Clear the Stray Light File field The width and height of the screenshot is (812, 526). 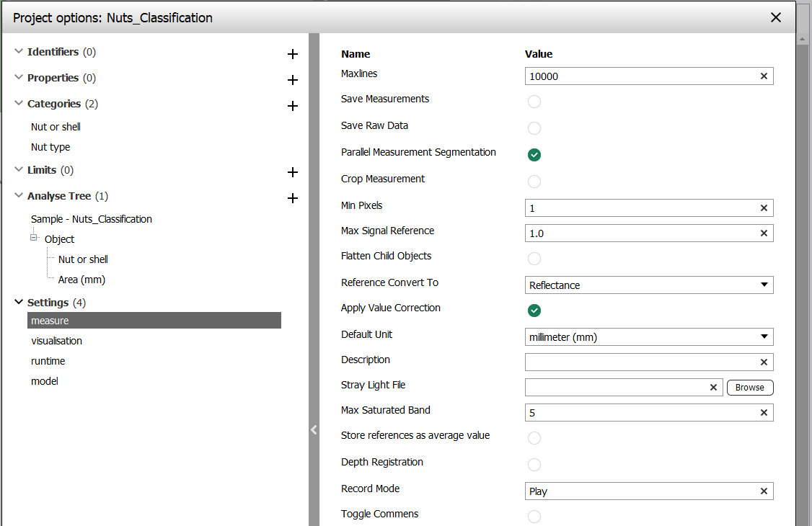713,388
